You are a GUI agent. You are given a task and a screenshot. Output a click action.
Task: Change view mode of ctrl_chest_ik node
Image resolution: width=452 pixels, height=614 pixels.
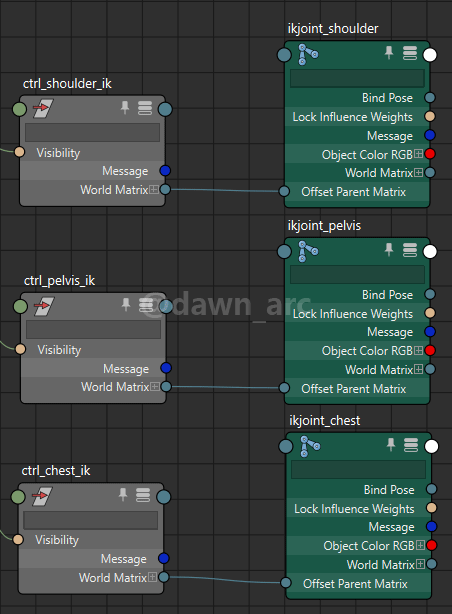[143, 495]
